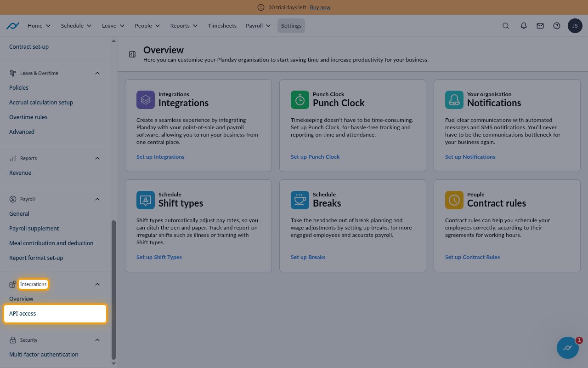Go to Timesheets
The image size is (588, 368).
pyautogui.click(x=222, y=26)
